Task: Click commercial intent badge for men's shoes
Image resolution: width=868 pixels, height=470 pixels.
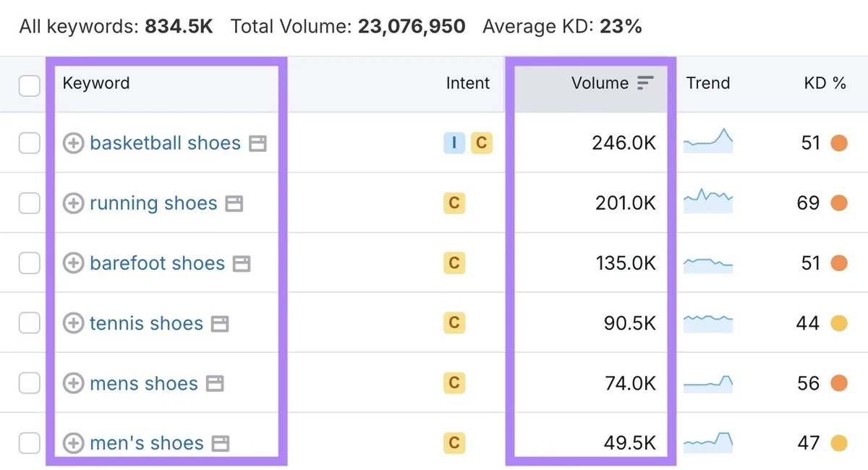Action: point(454,443)
